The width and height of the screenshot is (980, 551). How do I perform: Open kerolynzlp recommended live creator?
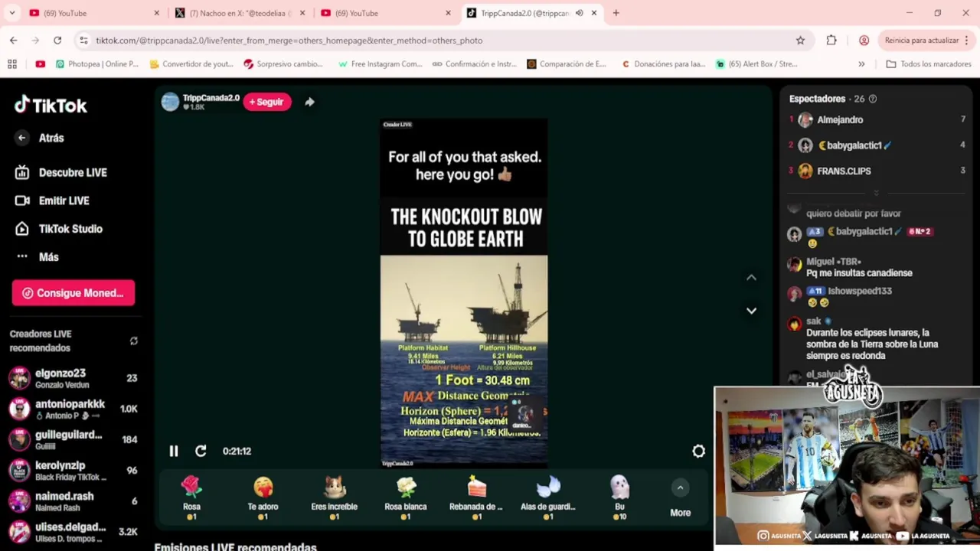click(73, 470)
